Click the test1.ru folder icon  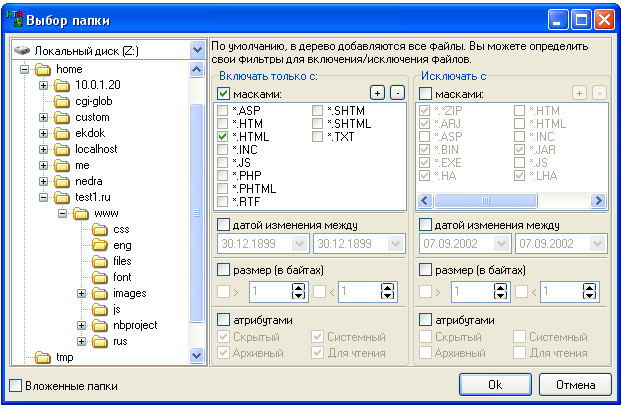point(62,197)
